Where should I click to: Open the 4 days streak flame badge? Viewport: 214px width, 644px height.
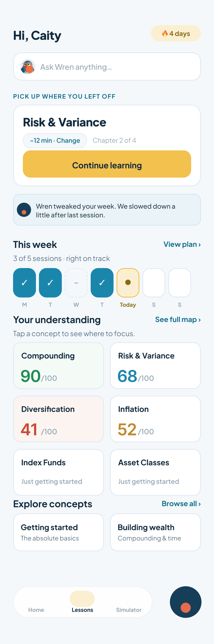click(176, 34)
